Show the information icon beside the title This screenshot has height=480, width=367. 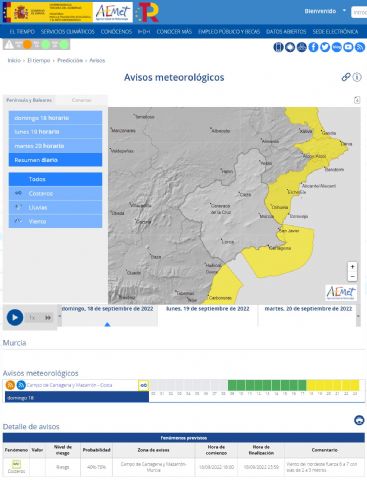pos(357,77)
